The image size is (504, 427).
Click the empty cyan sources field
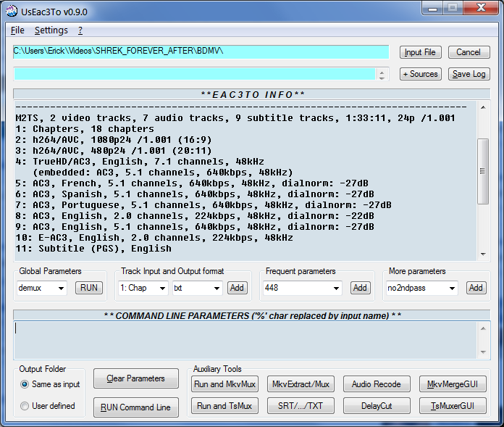195,74
